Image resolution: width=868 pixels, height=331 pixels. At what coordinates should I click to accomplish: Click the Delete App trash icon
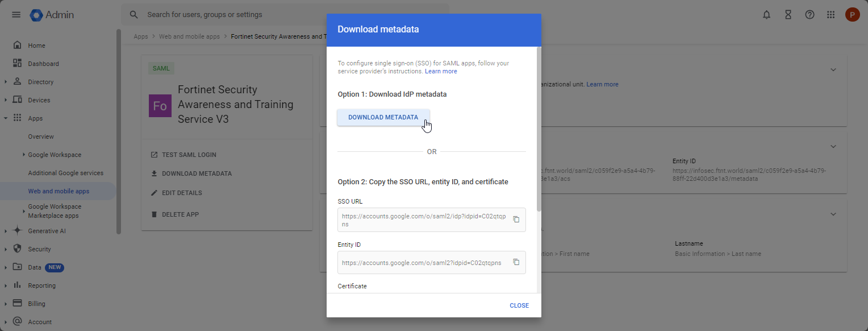coord(154,214)
